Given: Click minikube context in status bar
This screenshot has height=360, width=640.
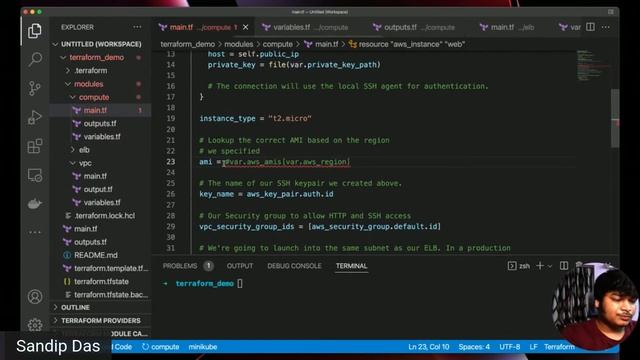Looking at the screenshot, I should pyautogui.click(x=203, y=347).
